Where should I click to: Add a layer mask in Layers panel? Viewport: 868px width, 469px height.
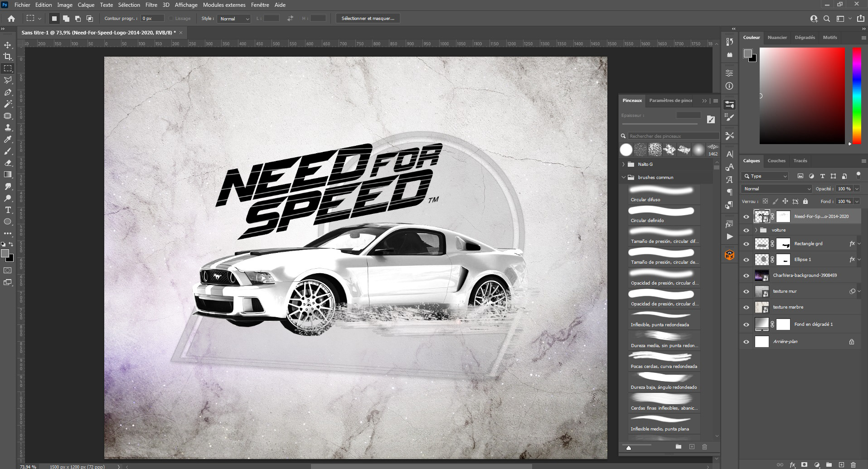805,464
